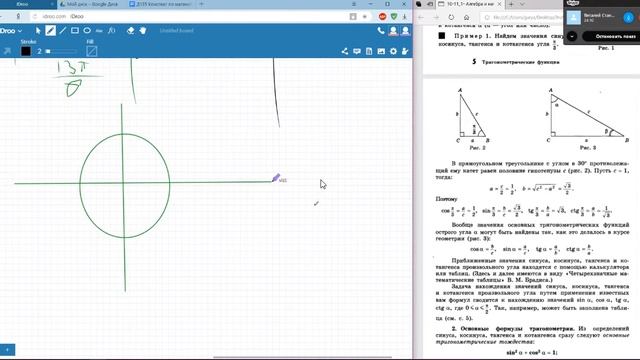Viewport: 640px width, 360px height.
Task: Toggle the Skype microphone button
Action: (x=629, y=18)
